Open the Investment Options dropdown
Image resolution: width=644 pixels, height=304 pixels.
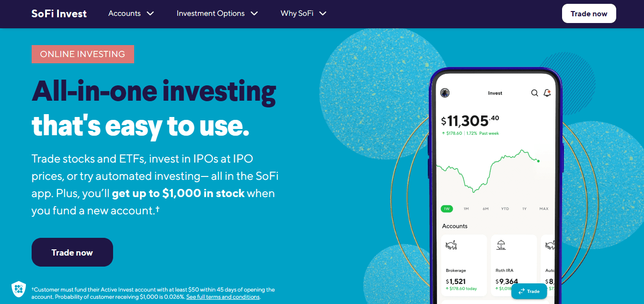click(217, 13)
